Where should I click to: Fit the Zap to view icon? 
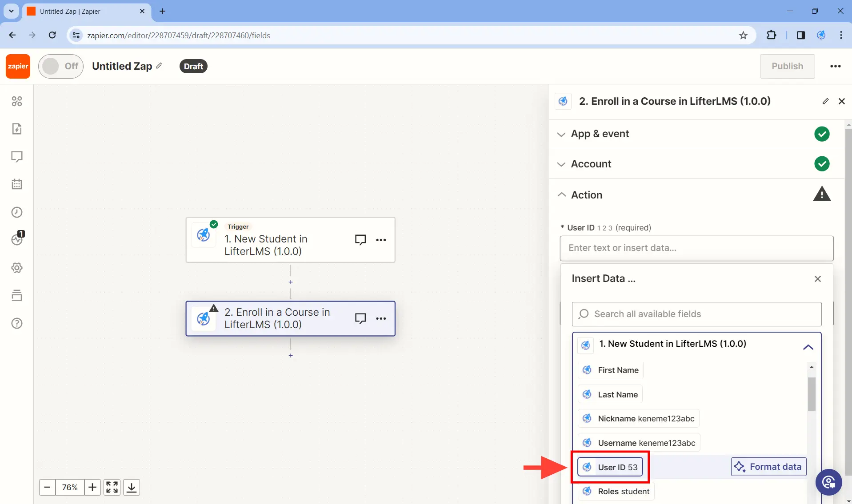click(112, 487)
